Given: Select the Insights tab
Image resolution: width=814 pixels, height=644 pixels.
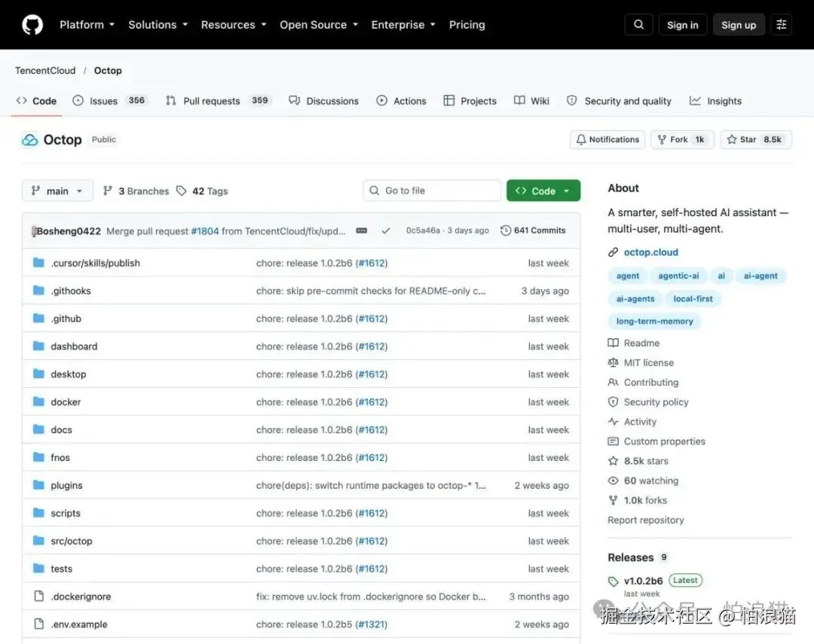Looking at the screenshot, I should click(x=715, y=101).
